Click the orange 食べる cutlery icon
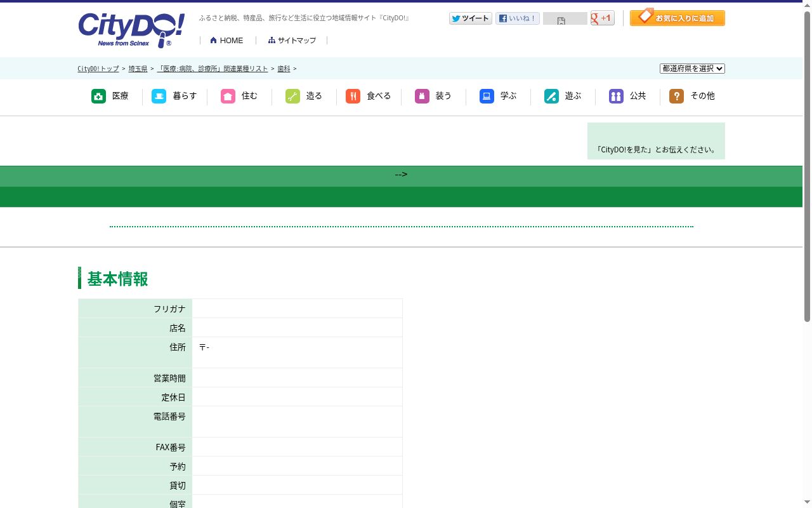Screen dimensions: 812x508 pyautogui.click(x=353, y=96)
